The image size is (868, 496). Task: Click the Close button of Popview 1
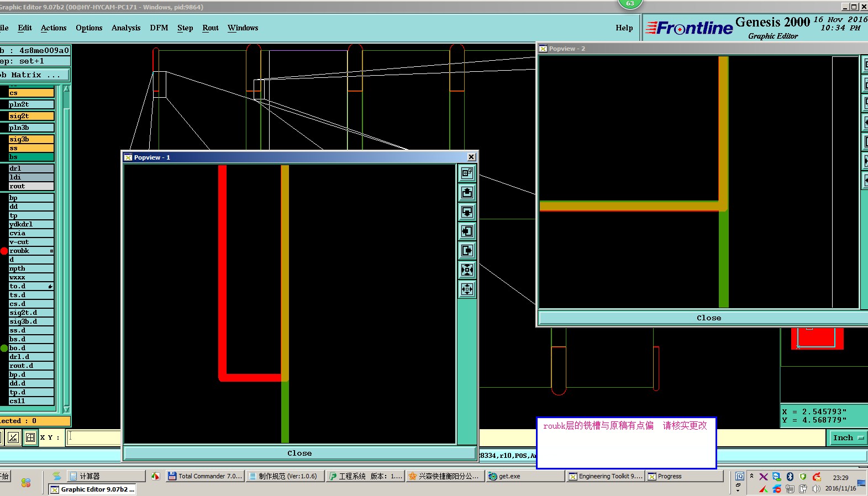tap(299, 453)
